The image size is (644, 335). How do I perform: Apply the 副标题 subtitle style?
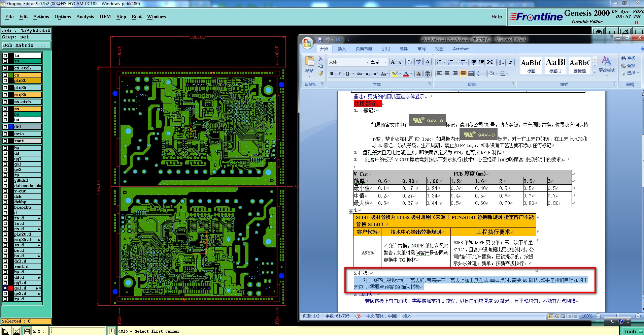579,65
